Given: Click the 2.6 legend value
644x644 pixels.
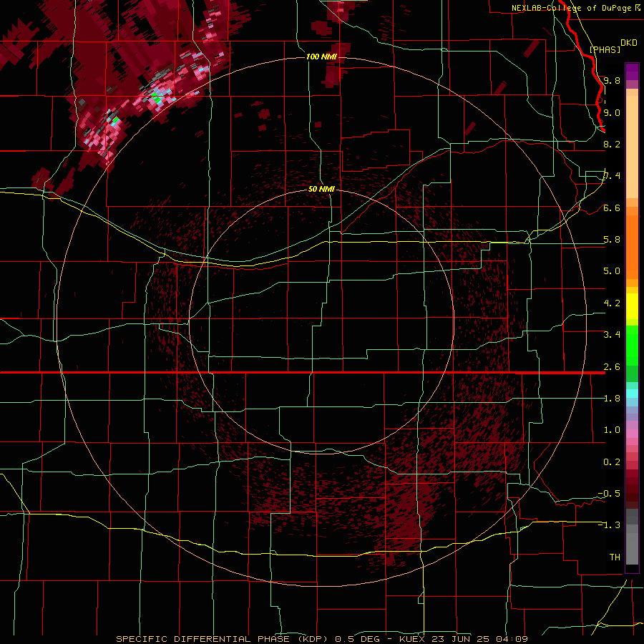Looking at the screenshot, I should click(x=612, y=367).
